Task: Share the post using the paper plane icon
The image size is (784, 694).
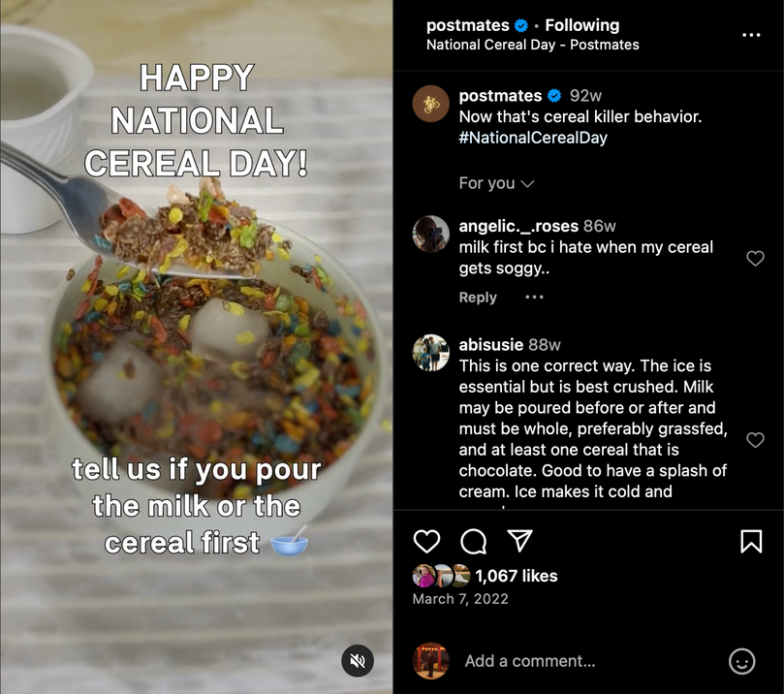Action: (520, 541)
